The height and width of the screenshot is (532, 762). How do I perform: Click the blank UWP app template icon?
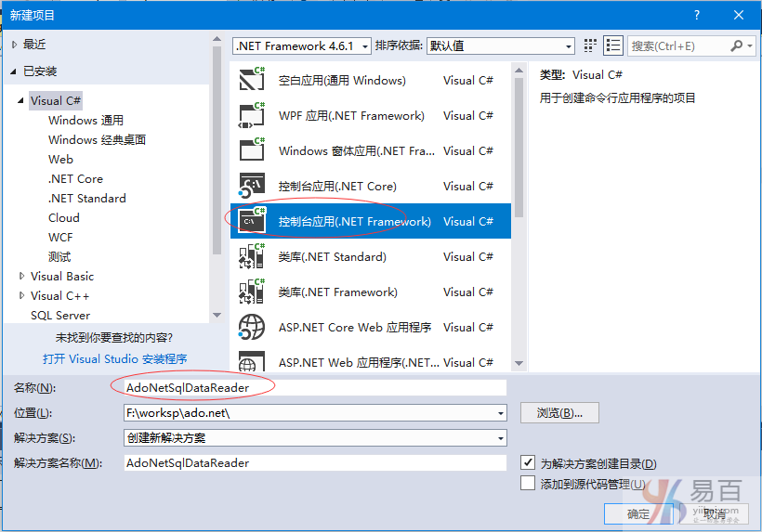pos(252,81)
